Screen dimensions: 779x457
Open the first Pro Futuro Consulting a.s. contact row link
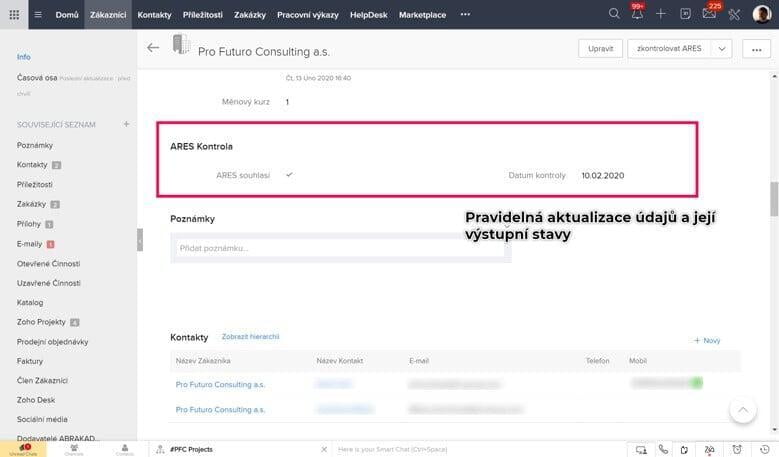click(220, 384)
